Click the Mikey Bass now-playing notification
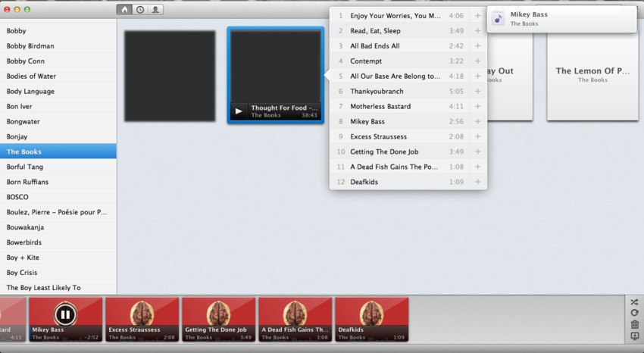The width and height of the screenshot is (644, 353). (x=561, y=19)
